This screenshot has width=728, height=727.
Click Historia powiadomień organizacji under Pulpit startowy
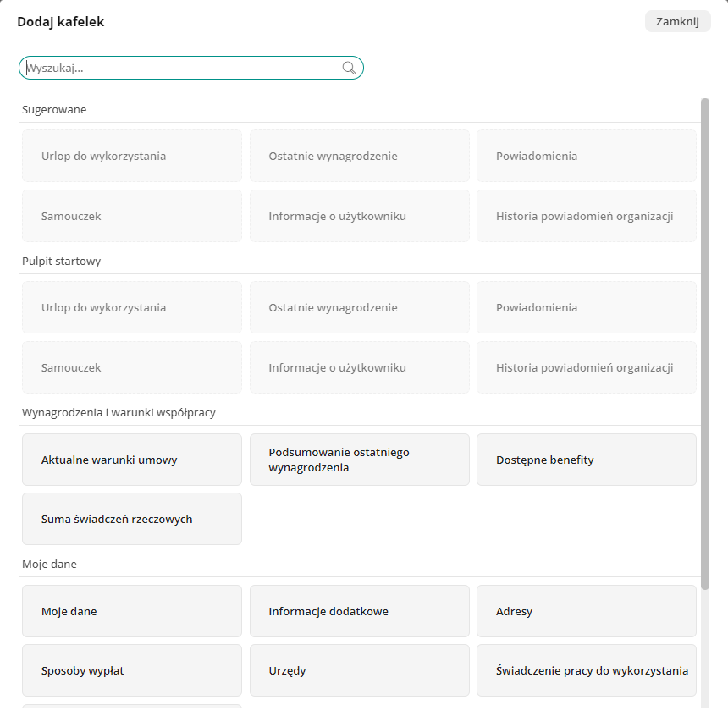586,367
